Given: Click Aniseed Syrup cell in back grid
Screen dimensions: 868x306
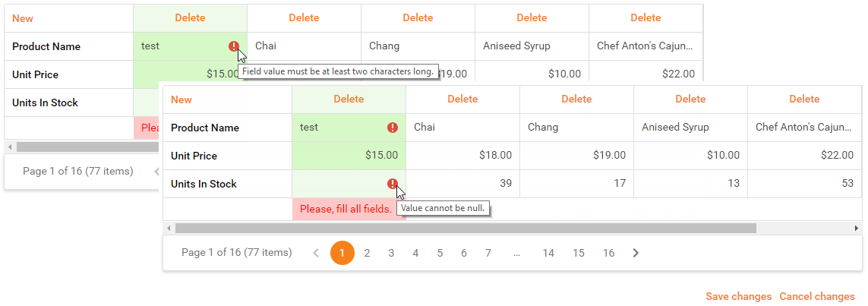Looking at the screenshot, I should 532,46.
